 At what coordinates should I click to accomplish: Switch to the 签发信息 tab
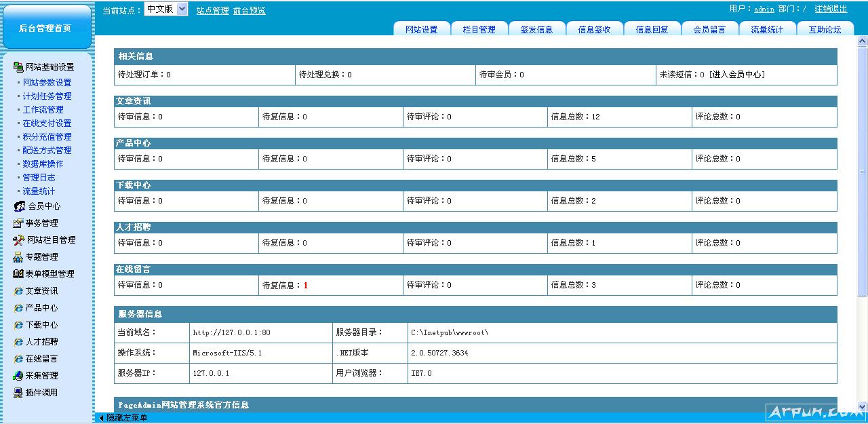click(536, 29)
